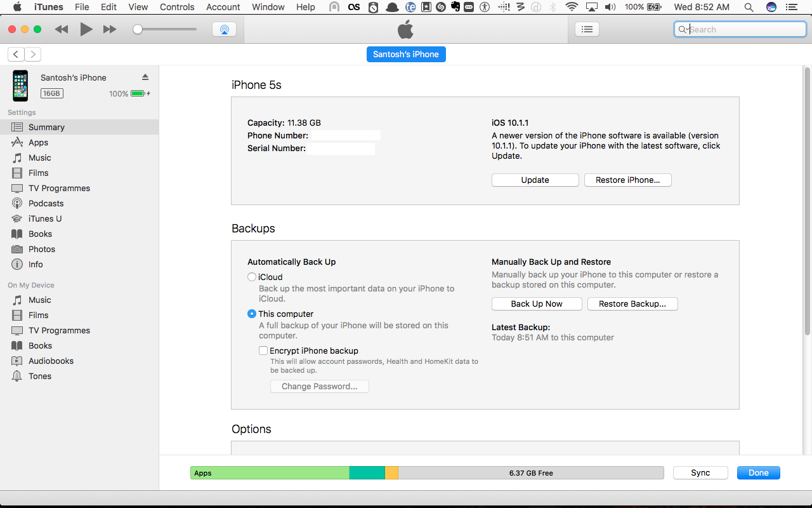Click the date and time in the menu bar
Viewport: 812px width, 508px height.
click(702, 7)
